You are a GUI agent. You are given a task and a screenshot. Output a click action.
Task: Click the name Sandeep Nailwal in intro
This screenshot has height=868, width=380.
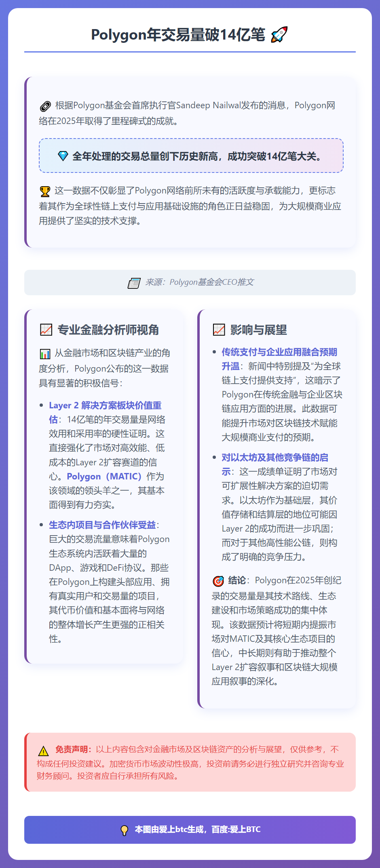pos(208,105)
